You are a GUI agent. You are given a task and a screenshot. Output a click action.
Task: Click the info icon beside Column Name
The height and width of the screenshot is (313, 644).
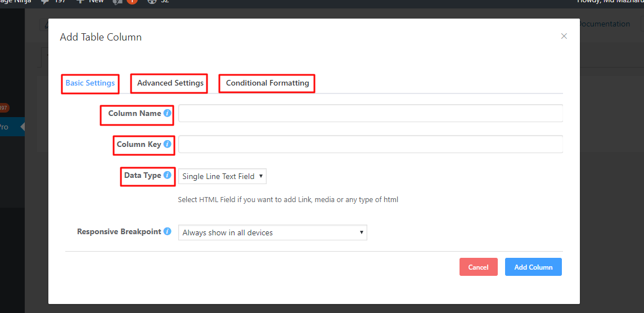coord(167,113)
